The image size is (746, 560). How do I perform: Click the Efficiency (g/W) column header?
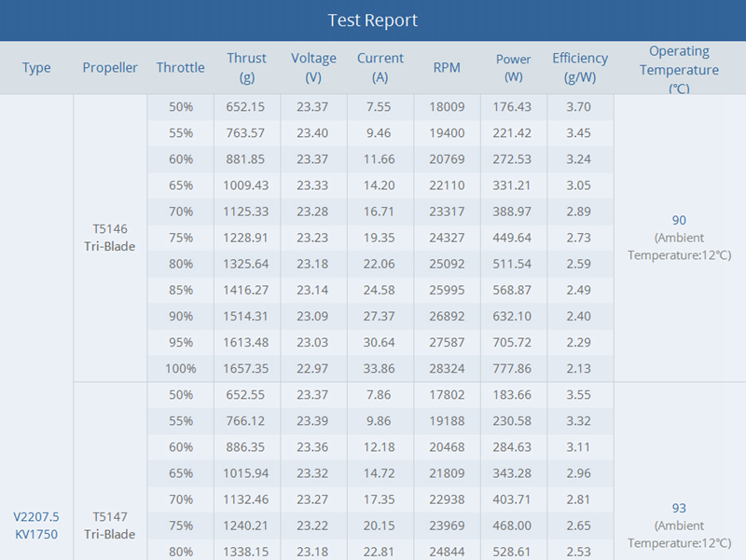[x=579, y=68]
